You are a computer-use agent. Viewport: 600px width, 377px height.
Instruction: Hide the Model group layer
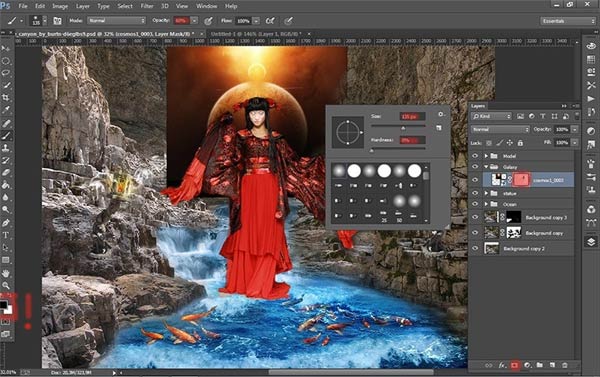pyautogui.click(x=475, y=156)
